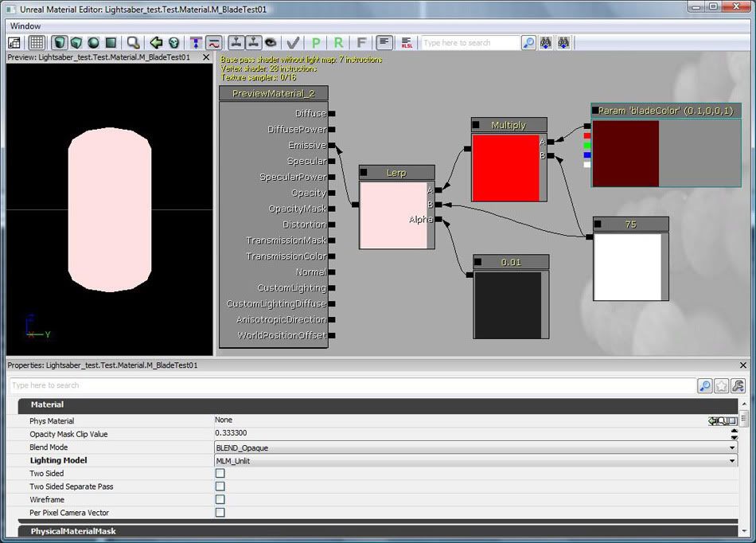This screenshot has height=543, width=756.
Task: Tick the Per Pixel Camera Vector checkbox
Action: click(220, 513)
